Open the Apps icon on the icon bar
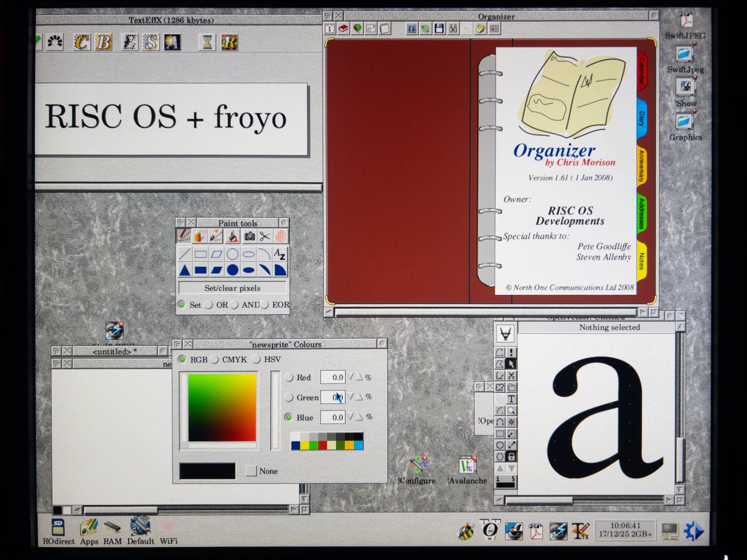747x560 pixels. [x=89, y=532]
